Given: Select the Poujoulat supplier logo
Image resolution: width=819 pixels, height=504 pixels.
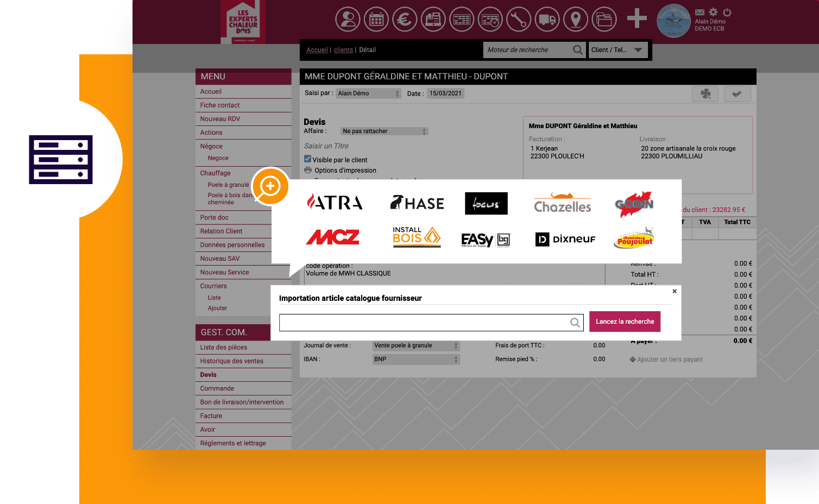Looking at the screenshot, I should pyautogui.click(x=634, y=238).
